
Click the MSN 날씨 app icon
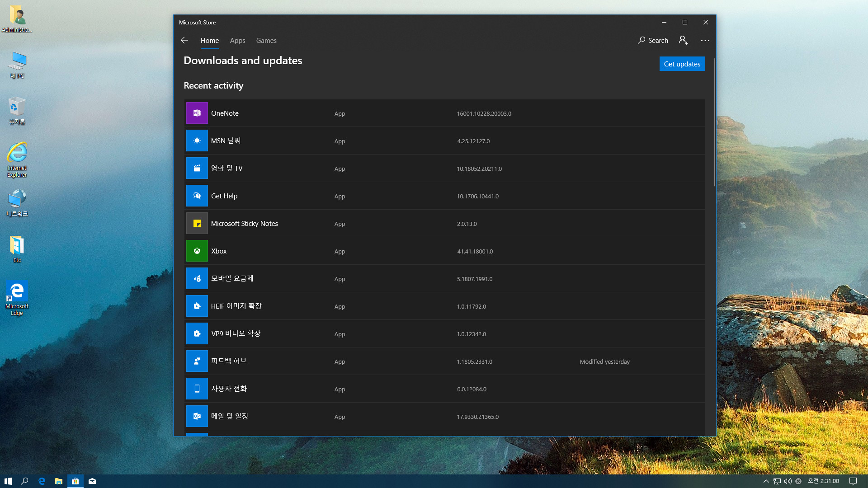coord(197,141)
